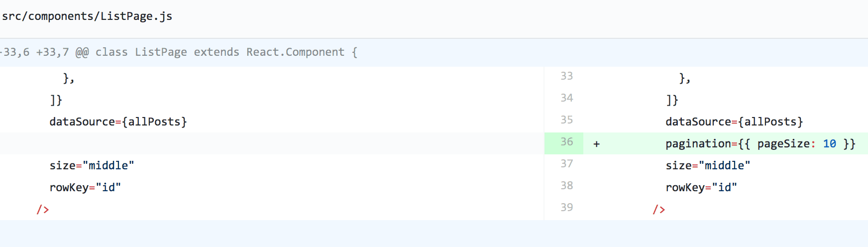Viewport: 868px width, 247px height.
Task: Click rowKey="id" on line 38
Action: [701, 188]
